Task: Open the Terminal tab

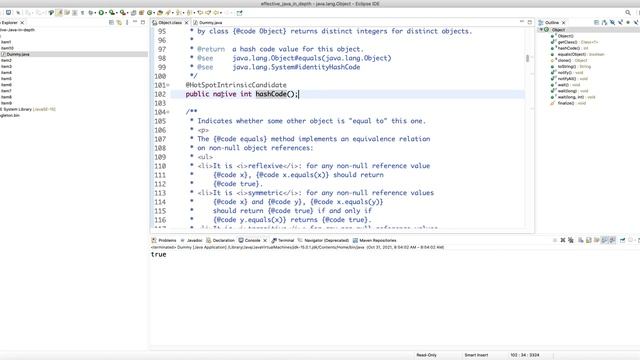Action: click(x=283, y=240)
